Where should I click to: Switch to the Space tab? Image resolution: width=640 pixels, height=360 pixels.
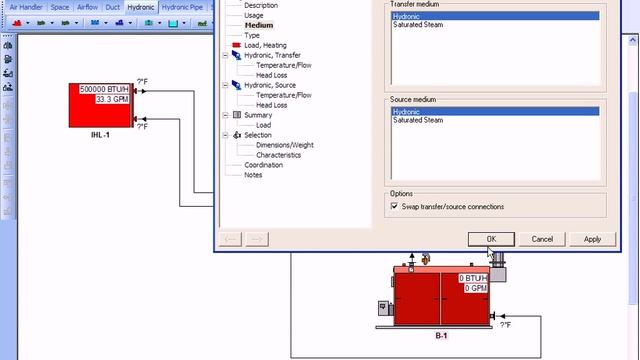(60, 7)
